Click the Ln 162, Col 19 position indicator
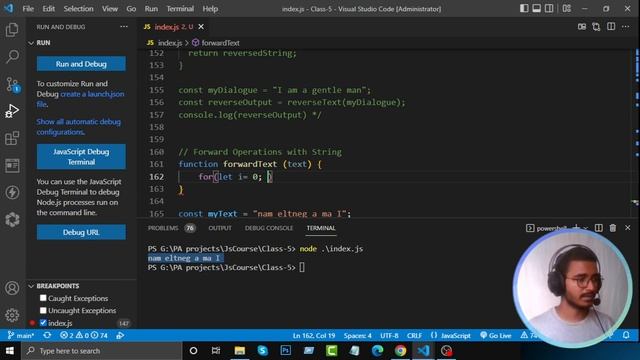 313,336
